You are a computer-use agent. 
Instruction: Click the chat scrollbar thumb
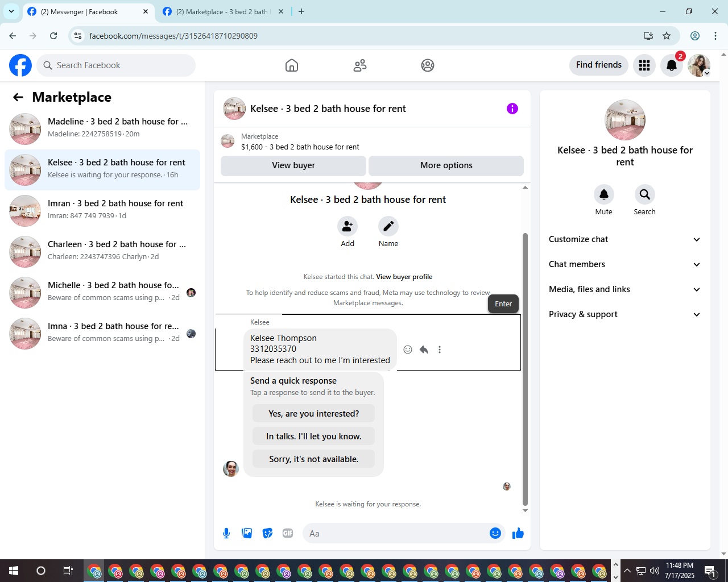tap(525, 369)
